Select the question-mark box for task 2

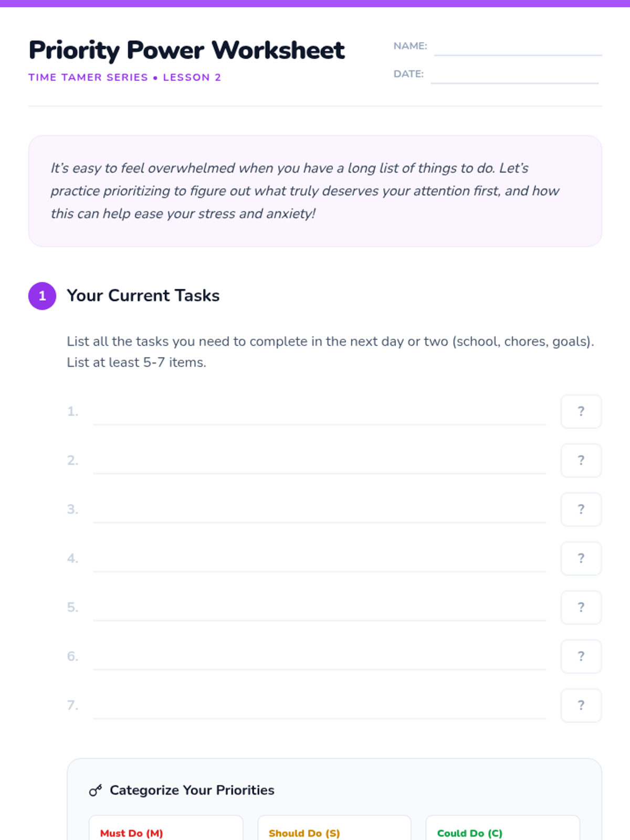[x=581, y=460]
